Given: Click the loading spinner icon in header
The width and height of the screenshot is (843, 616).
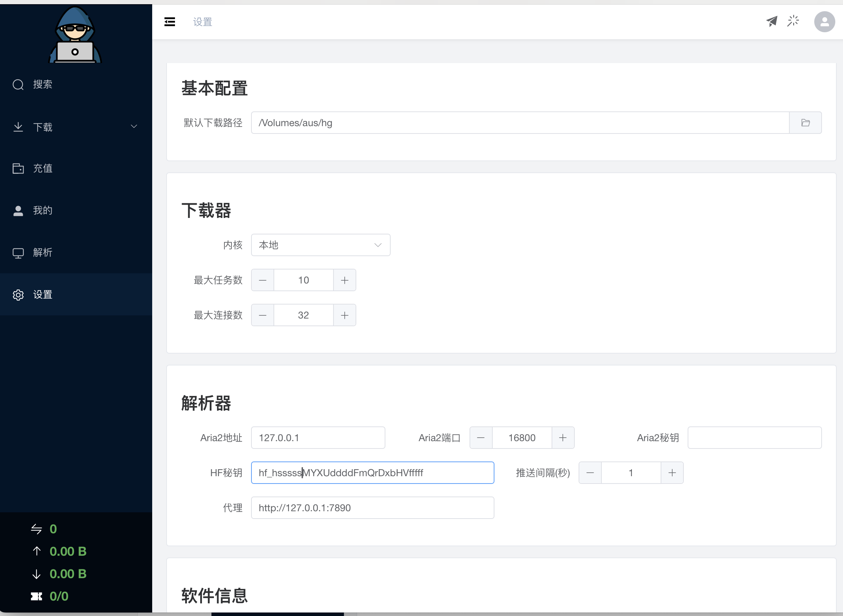Looking at the screenshot, I should click(x=793, y=21).
